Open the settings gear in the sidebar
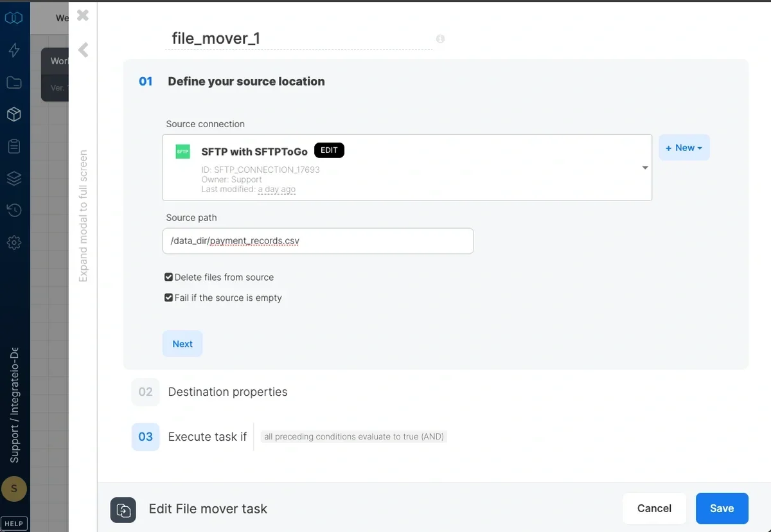The image size is (771, 532). (14, 242)
